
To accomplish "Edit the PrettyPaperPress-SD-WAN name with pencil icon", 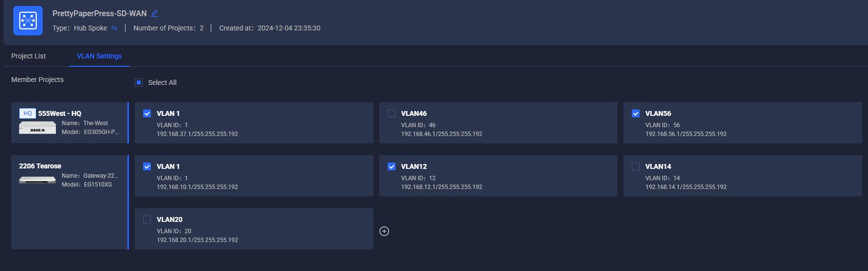I will [x=154, y=13].
